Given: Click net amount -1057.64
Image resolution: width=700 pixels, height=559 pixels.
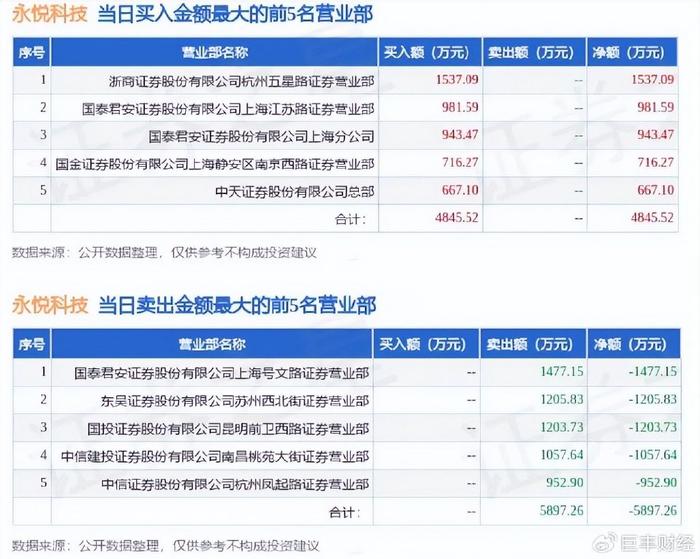Looking at the screenshot, I should 653,455.
